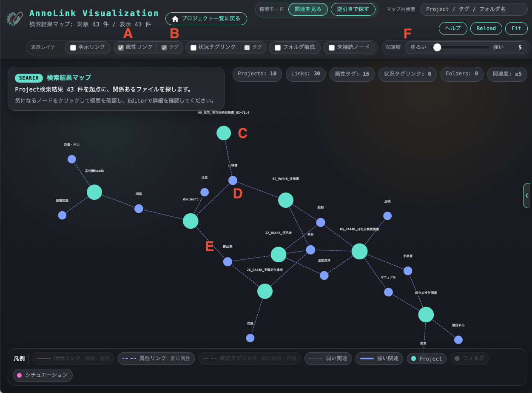532x393 pixels.
Task: Click the 温度異常 tag node
Action: tap(324, 275)
